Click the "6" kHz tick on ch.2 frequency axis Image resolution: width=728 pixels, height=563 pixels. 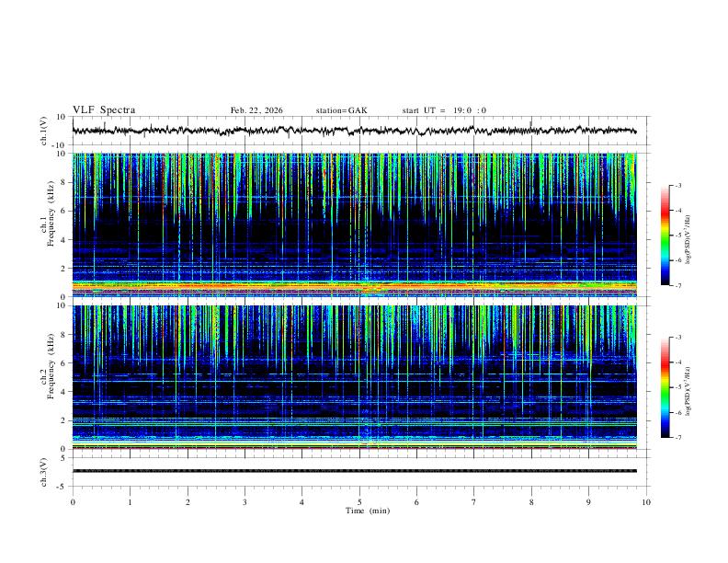(x=63, y=363)
